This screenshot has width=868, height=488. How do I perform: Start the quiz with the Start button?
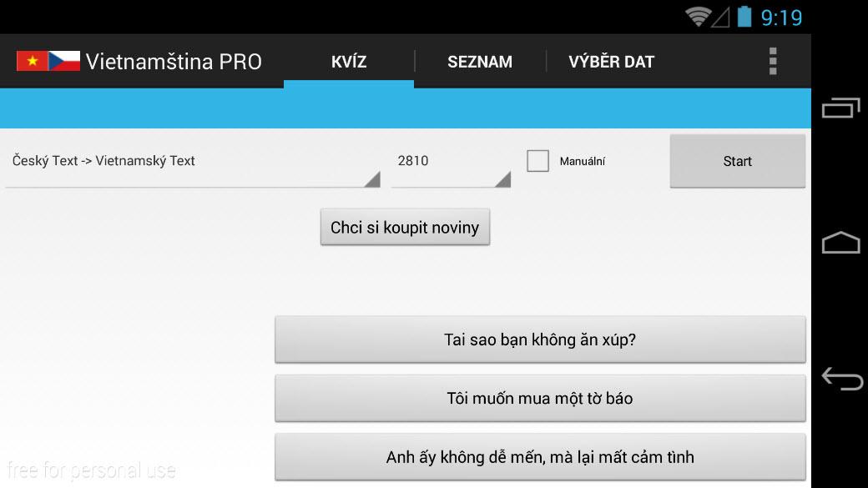point(737,161)
